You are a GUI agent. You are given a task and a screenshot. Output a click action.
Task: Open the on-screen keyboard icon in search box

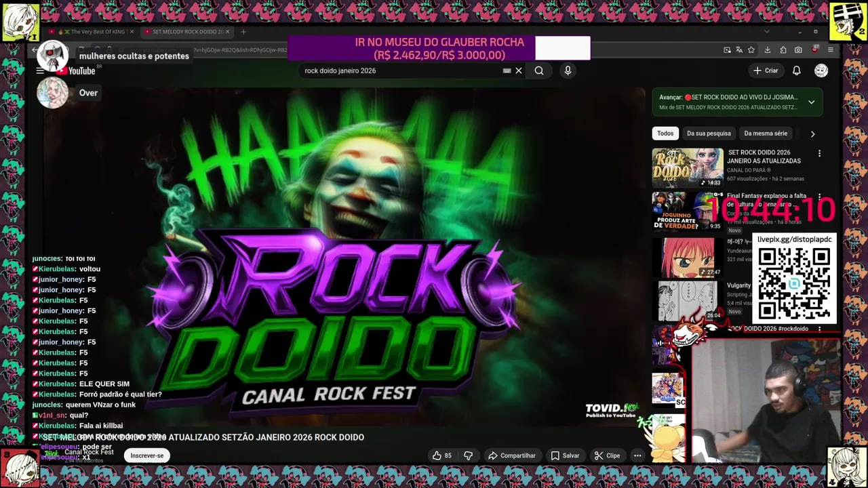pyautogui.click(x=507, y=70)
